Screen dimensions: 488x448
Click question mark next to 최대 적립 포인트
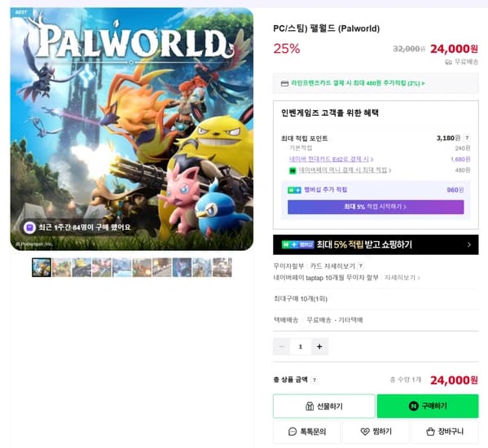[x=467, y=138]
